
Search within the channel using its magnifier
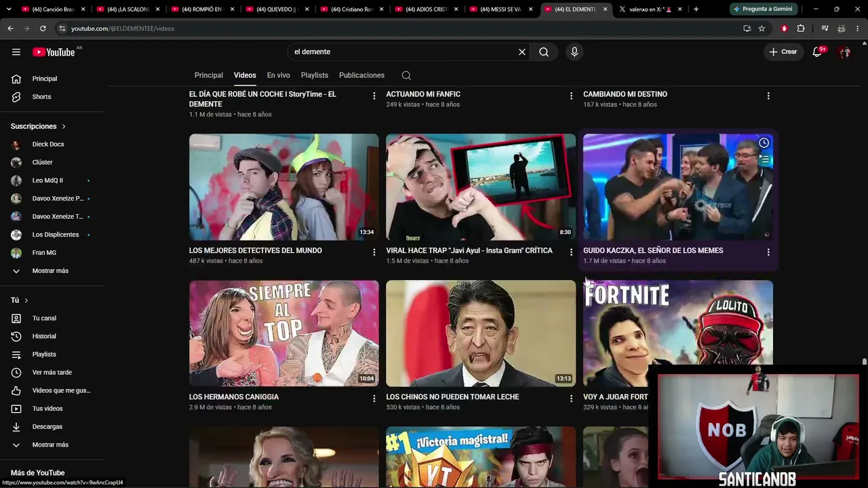click(406, 75)
